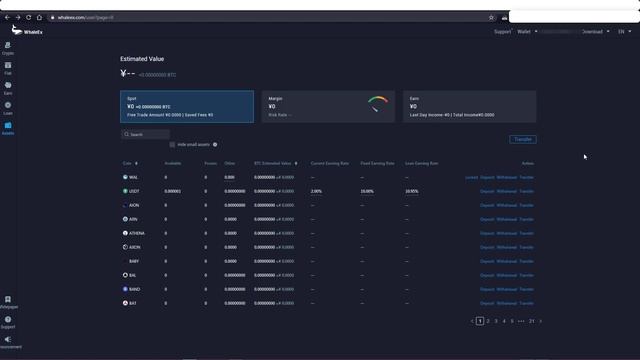This screenshot has width=640, height=360.
Task: Go to page 4 of the asset list
Action: pos(504,321)
